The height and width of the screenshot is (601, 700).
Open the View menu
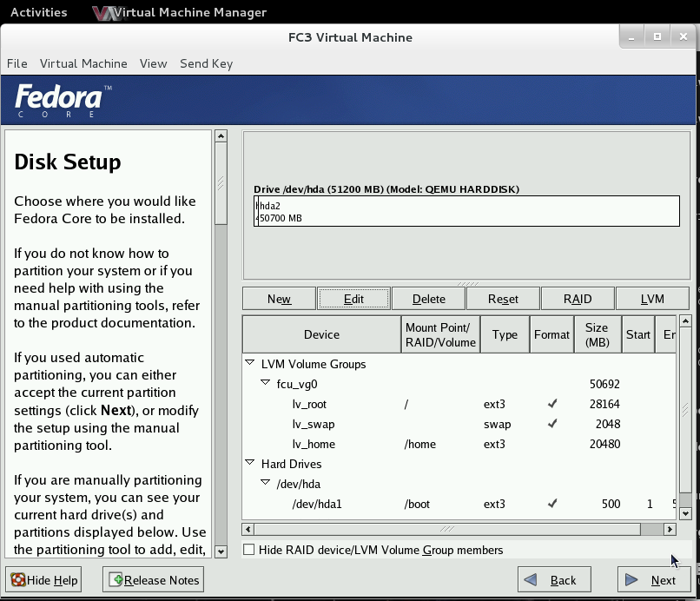coord(153,63)
